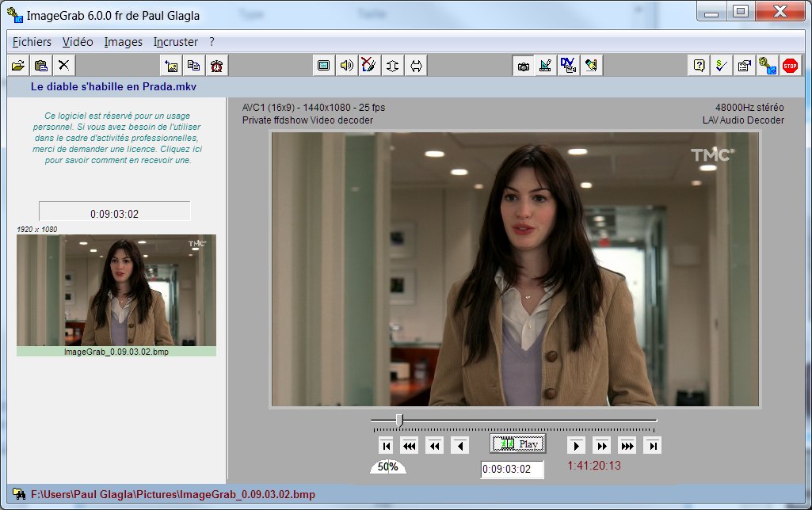Click the camera snapshot icon

[x=524, y=66]
